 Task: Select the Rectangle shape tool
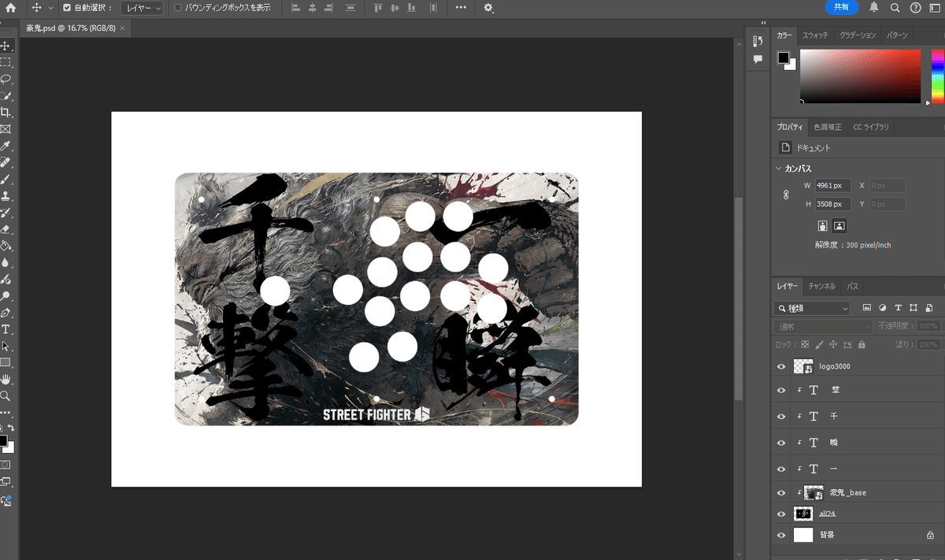click(6, 363)
